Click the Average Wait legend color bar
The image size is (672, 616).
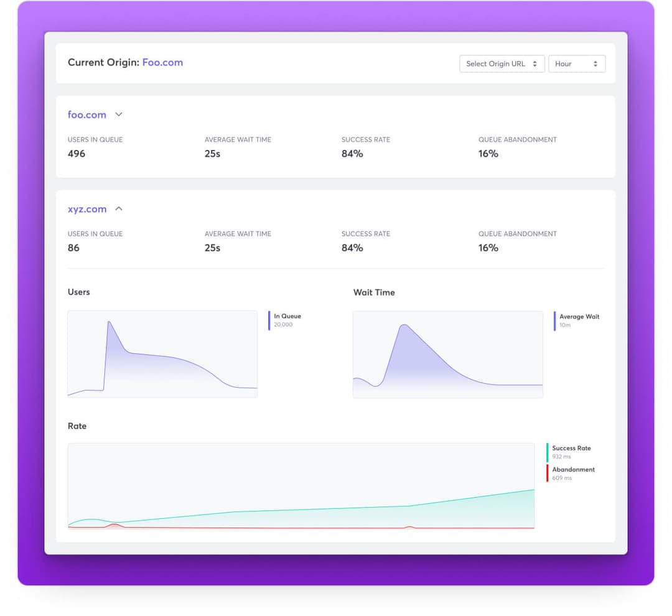point(554,321)
